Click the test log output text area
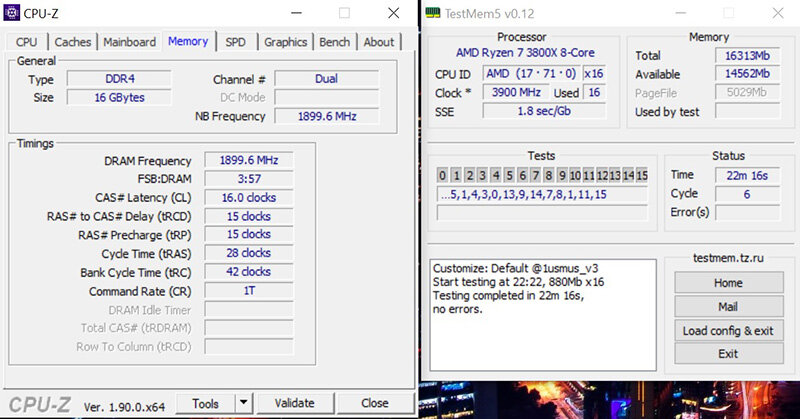 coord(543,314)
